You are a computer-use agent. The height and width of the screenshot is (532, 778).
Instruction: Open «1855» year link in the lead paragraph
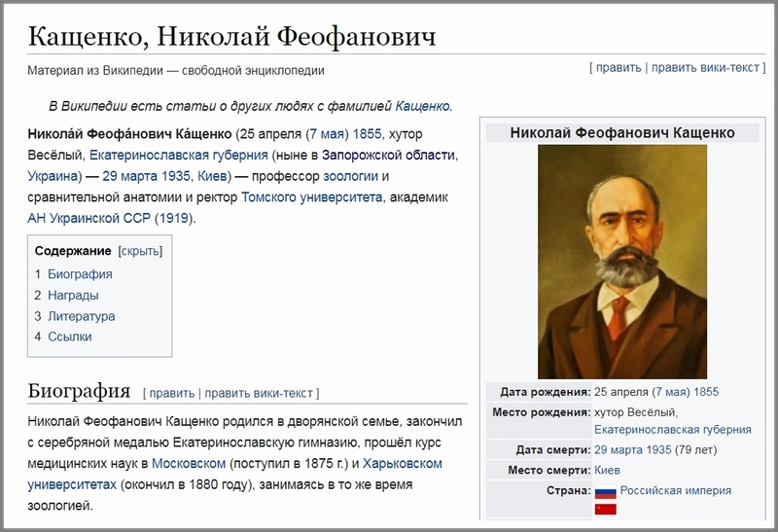click(x=368, y=134)
